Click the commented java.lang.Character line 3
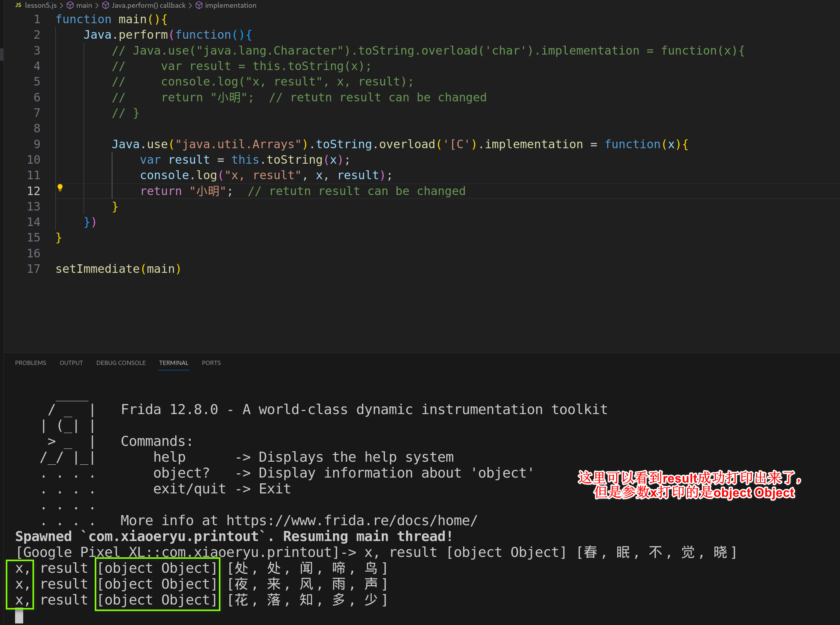The width and height of the screenshot is (840, 625). pos(428,50)
